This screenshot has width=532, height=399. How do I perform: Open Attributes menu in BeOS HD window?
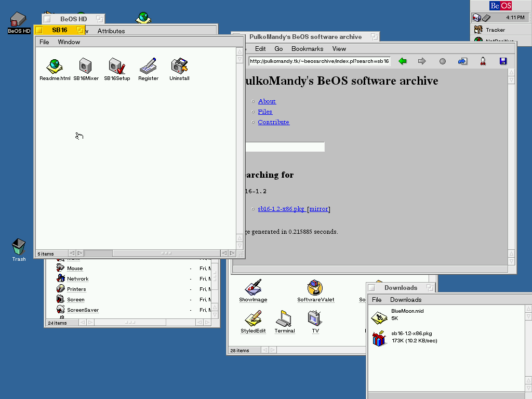111,31
